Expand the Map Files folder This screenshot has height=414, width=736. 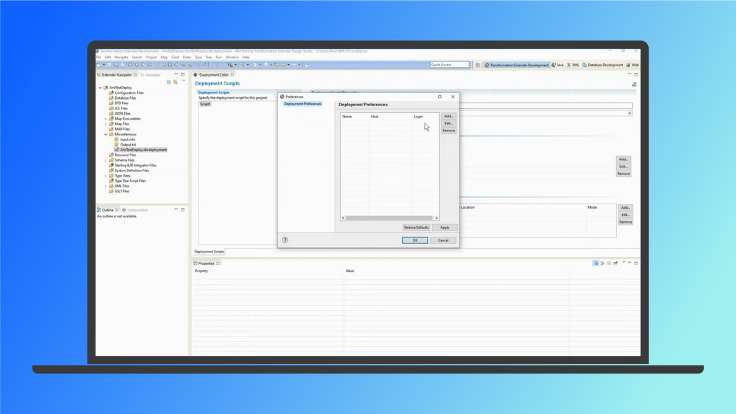point(106,124)
